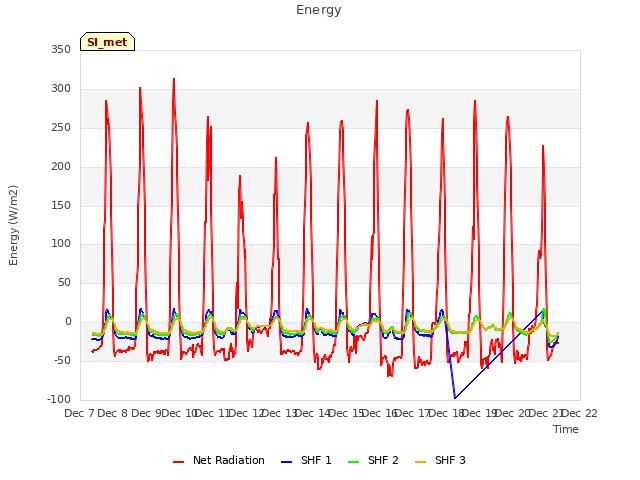This screenshot has width=640, height=480.
Task: Click the red Net Radiation legend swatch
Action: coord(178,462)
